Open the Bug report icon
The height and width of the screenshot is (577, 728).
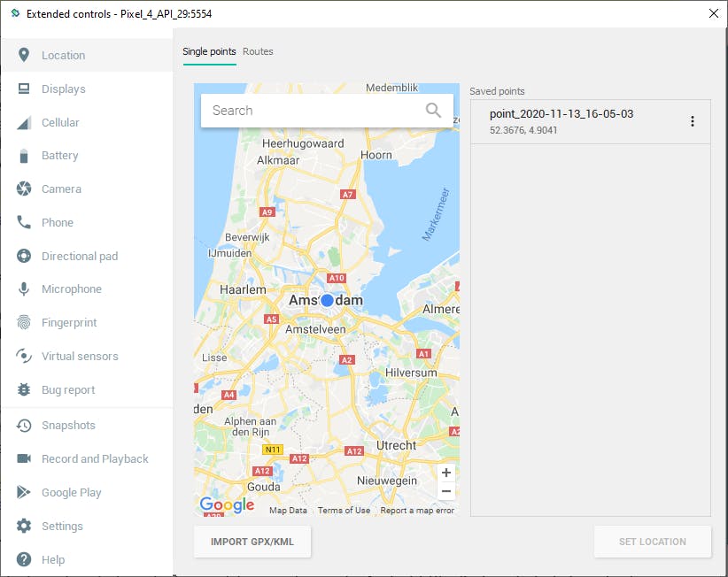[24, 389]
